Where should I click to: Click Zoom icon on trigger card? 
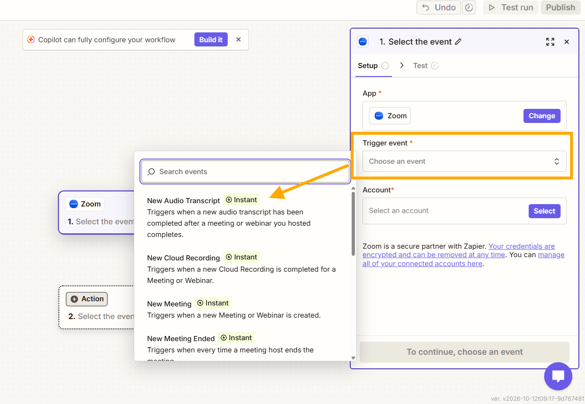click(x=74, y=204)
